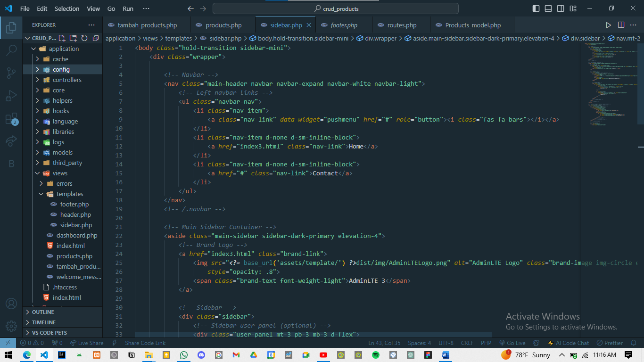Open WhatsApp from the taskbar

tap(183, 355)
